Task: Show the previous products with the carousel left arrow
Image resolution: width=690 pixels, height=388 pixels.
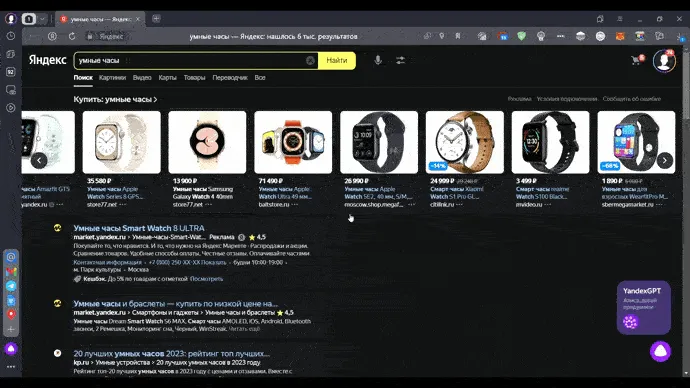Action: [x=39, y=161]
